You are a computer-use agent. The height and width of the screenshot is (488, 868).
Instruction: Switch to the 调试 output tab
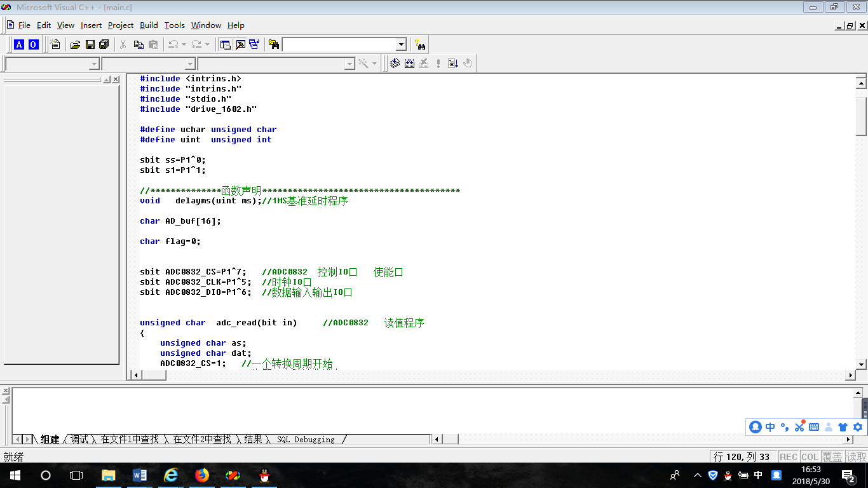[79, 439]
